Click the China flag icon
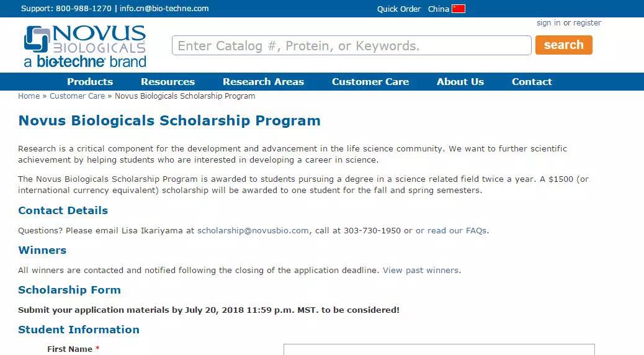Screen dimensions: 644x355 point(458,9)
